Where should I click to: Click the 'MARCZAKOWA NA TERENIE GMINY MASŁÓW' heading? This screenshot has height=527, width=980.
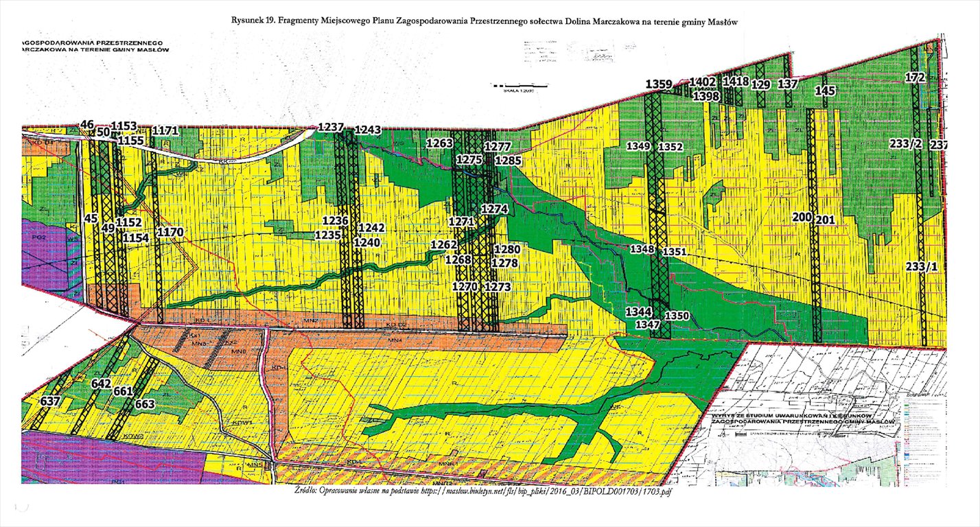pos(95,50)
